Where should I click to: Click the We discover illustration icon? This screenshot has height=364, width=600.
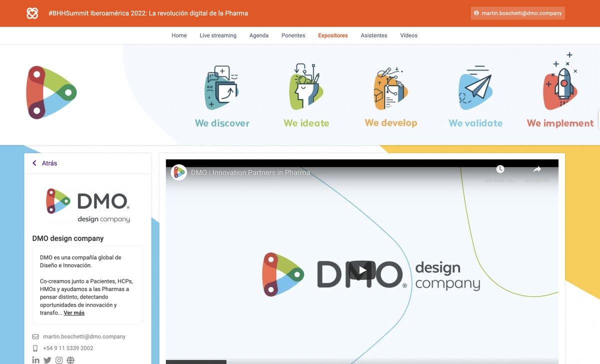pos(222,87)
